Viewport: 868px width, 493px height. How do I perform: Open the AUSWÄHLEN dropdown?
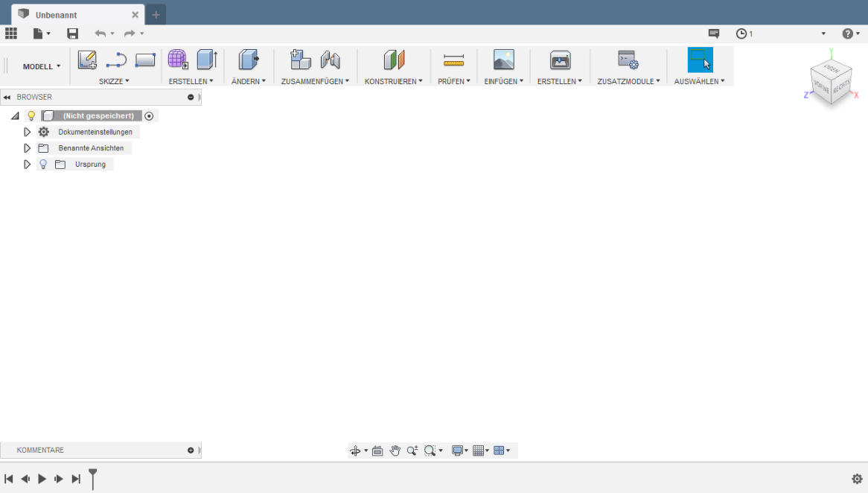(x=699, y=81)
